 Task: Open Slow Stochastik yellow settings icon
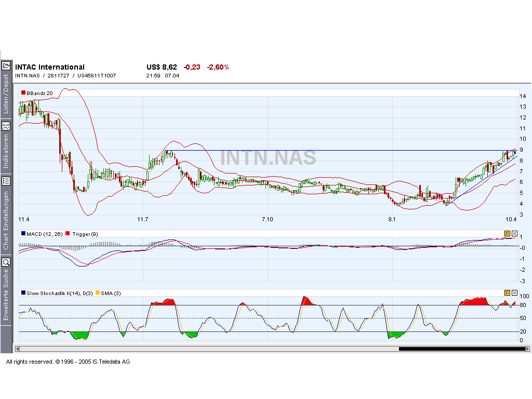(x=507, y=292)
